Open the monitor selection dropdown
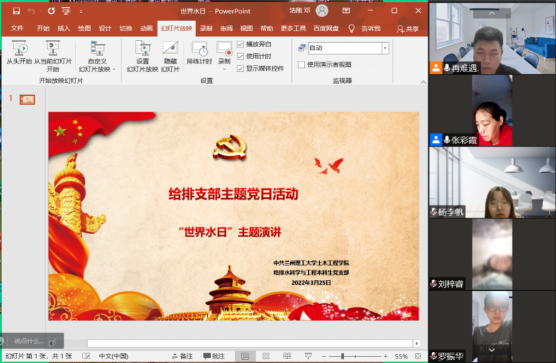Viewport: 556px width, 363px height. tap(385, 48)
